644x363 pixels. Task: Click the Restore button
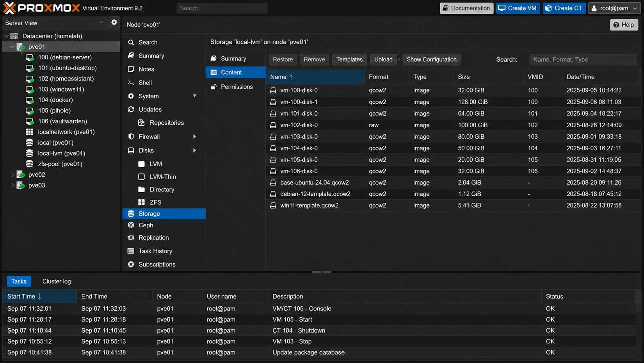(283, 59)
